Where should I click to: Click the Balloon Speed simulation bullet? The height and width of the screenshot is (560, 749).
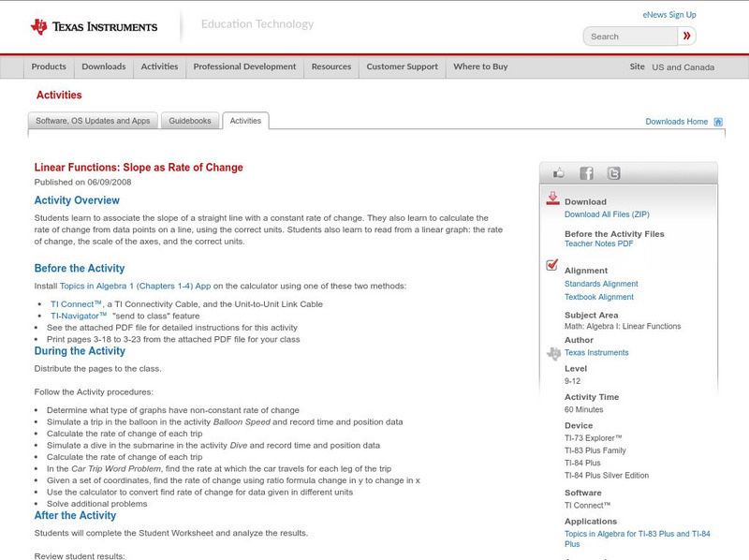coord(225,422)
